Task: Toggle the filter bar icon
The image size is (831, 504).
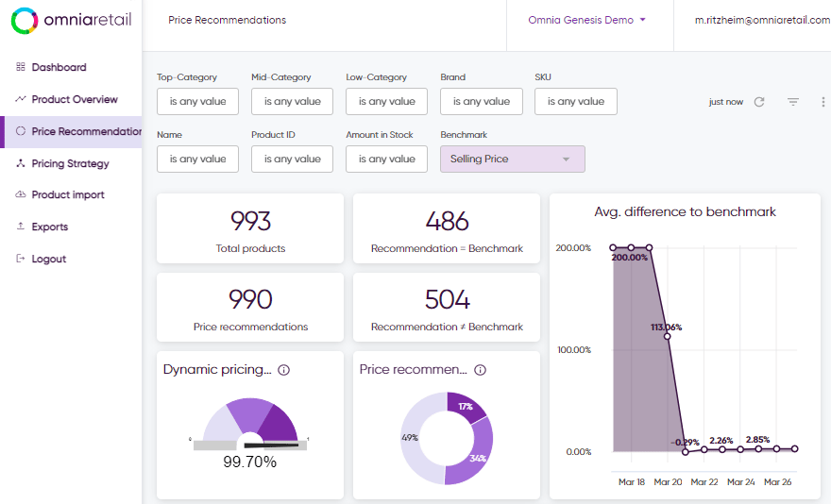Action: 793,102
